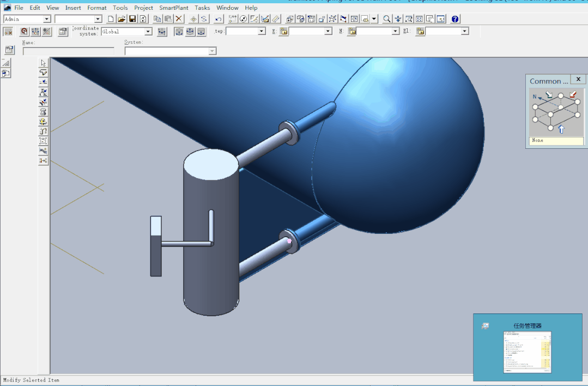Open the Help menu
The width and height of the screenshot is (588, 386).
(251, 8)
